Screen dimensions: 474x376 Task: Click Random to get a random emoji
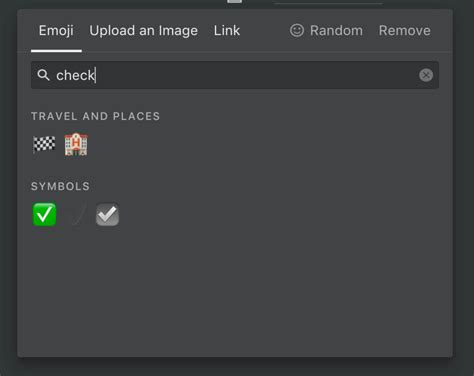click(x=336, y=31)
